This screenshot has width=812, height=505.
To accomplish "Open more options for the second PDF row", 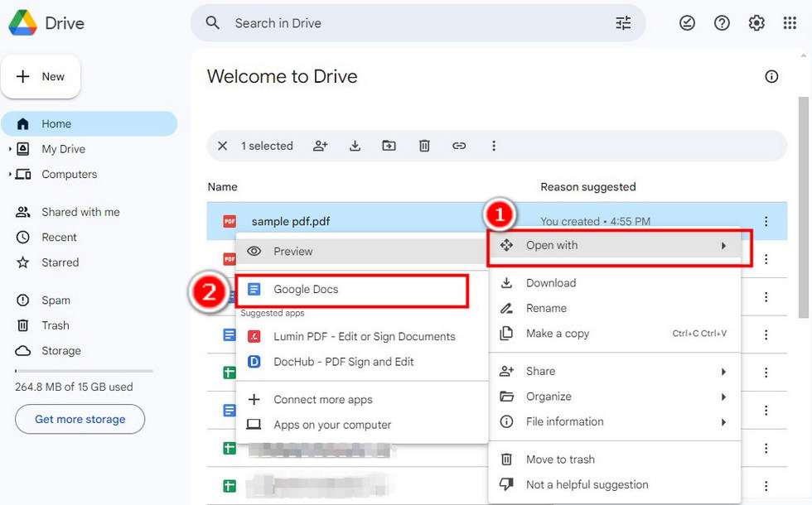I will pyautogui.click(x=766, y=258).
